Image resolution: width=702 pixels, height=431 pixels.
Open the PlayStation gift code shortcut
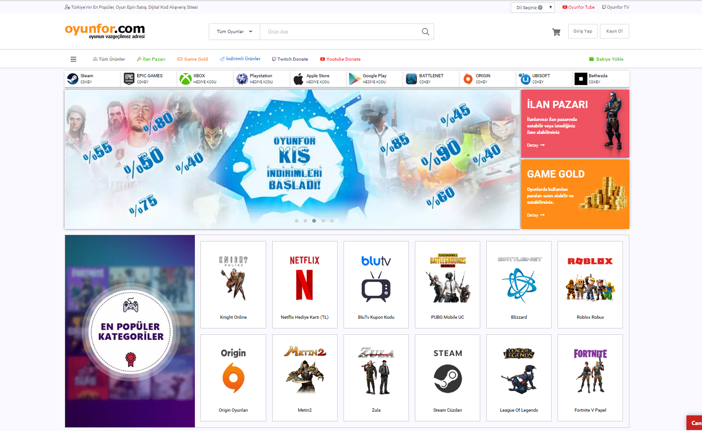point(262,79)
